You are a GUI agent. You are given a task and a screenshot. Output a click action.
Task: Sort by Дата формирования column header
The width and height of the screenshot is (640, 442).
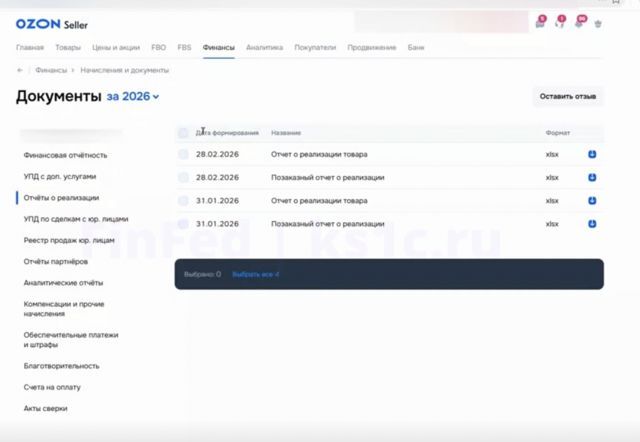(227, 133)
